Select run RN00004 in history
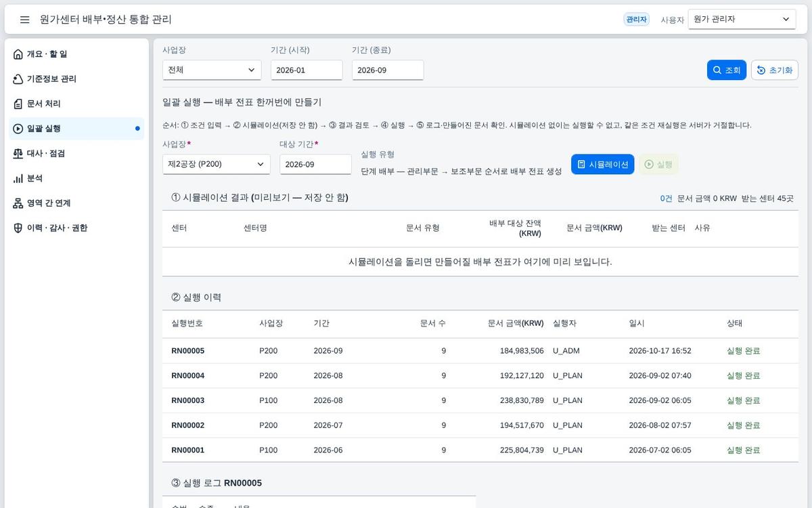 [x=480, y=376]
